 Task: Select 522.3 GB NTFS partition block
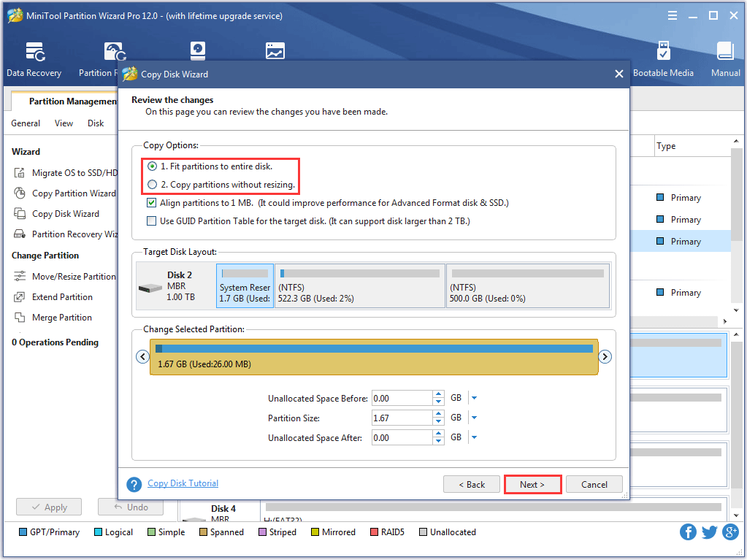click(x=360, y=286)
